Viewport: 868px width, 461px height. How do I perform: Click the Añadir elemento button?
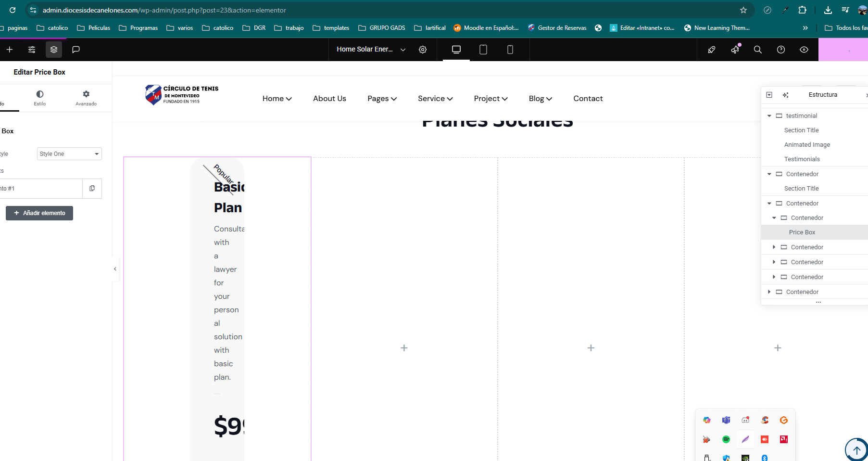pyautogui.click(x=39, y=213)
